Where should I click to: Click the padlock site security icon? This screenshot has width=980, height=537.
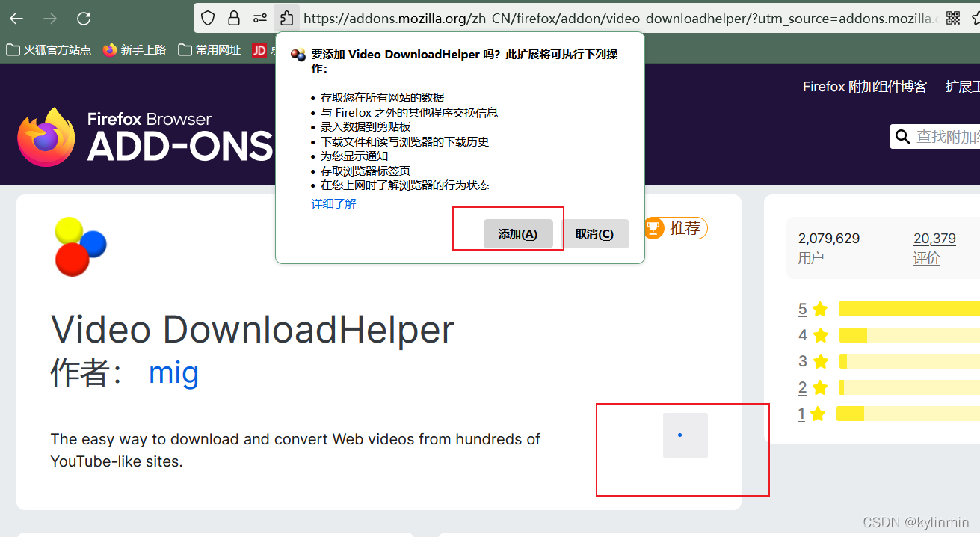tap(234, 18)
